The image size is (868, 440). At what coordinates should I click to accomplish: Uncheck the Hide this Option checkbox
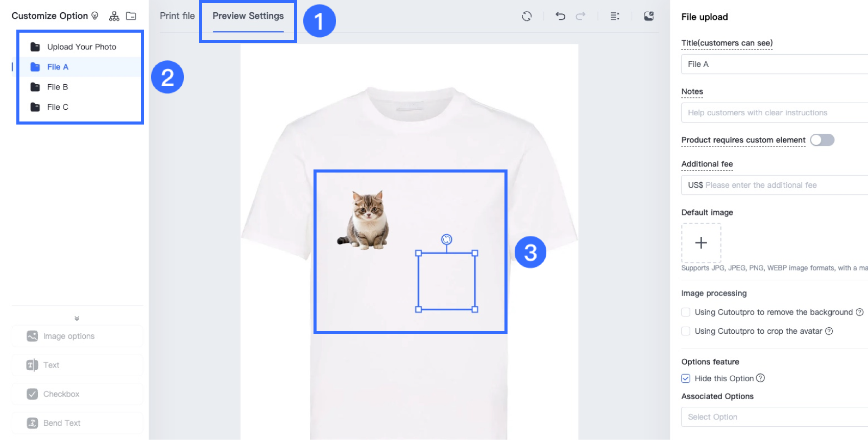click(x=686, y=378)
